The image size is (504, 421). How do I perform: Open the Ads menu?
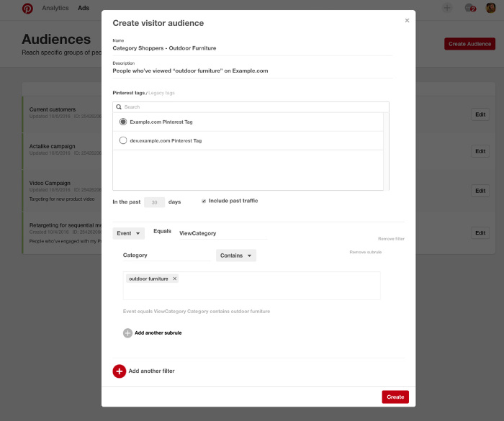click(84, 8)
